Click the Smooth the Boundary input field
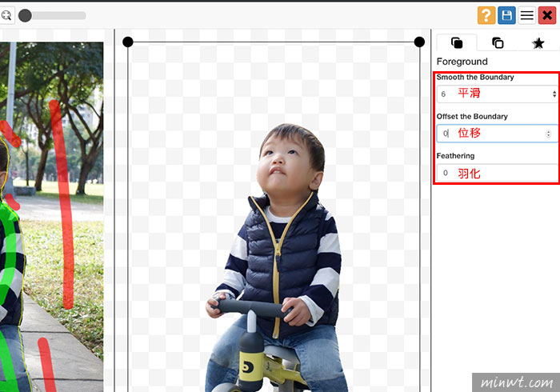560x392 pixels. coord(497,94)
